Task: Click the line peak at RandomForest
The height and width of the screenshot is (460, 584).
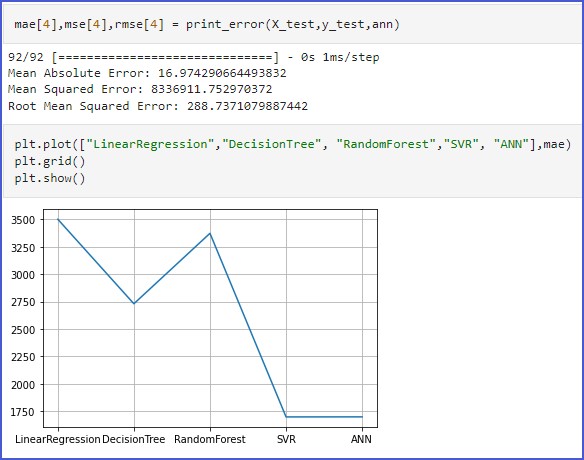Action: coord(210,234)
